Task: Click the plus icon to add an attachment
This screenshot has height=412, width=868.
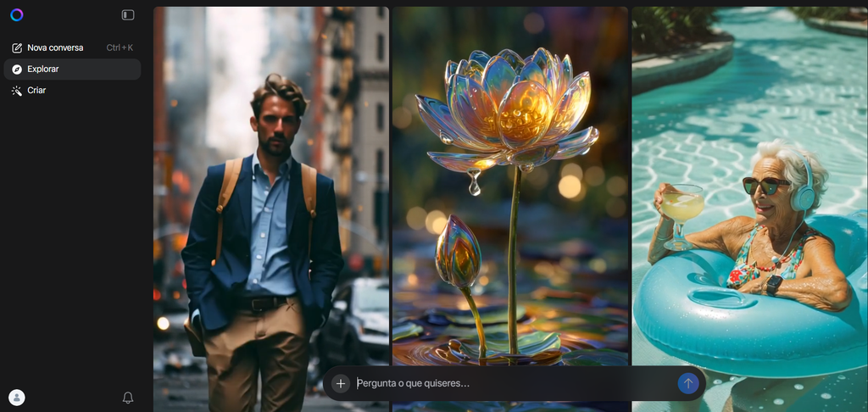Action: point(341,383)
